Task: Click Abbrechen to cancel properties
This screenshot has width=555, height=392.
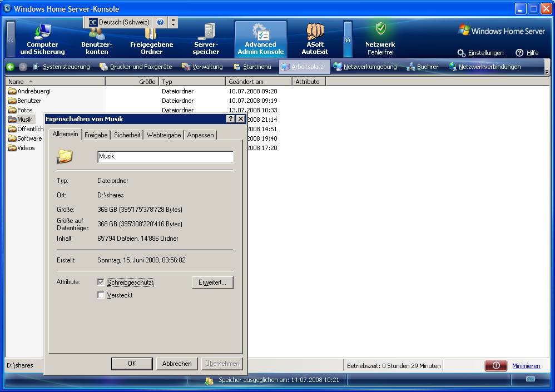Action: 177,364
